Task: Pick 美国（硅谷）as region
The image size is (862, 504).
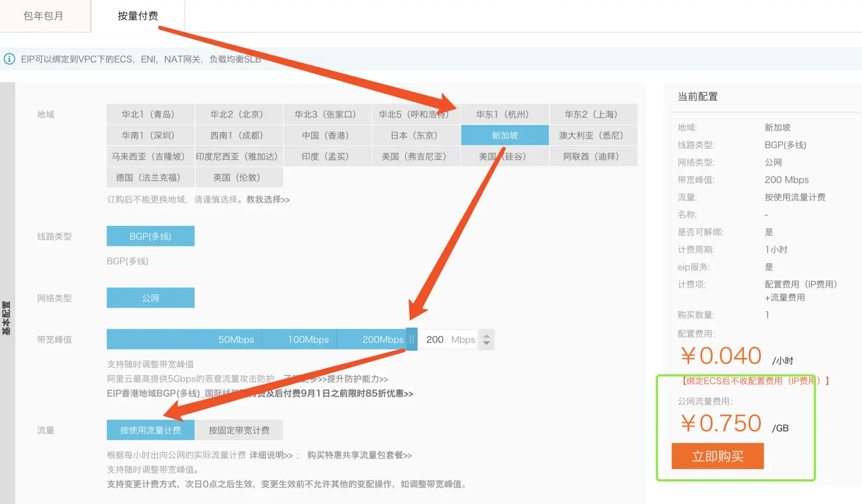Action: point(505,156)
